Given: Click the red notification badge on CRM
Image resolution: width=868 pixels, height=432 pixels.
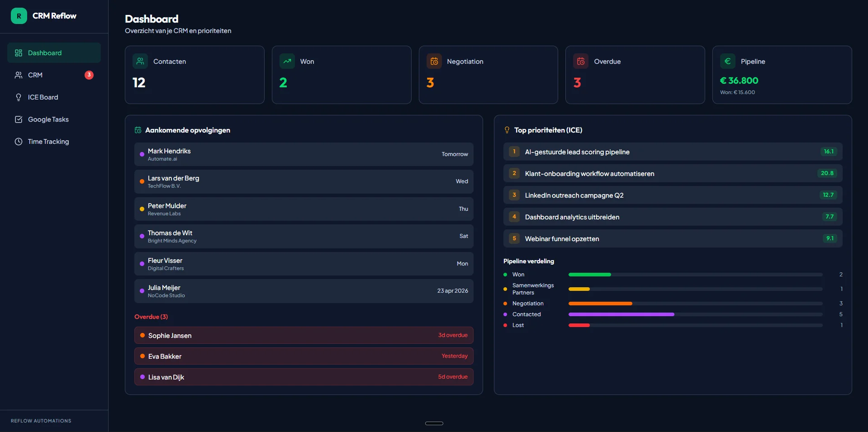Looking at the screenshot, I should pyautogui.click(x=89, y=75).
